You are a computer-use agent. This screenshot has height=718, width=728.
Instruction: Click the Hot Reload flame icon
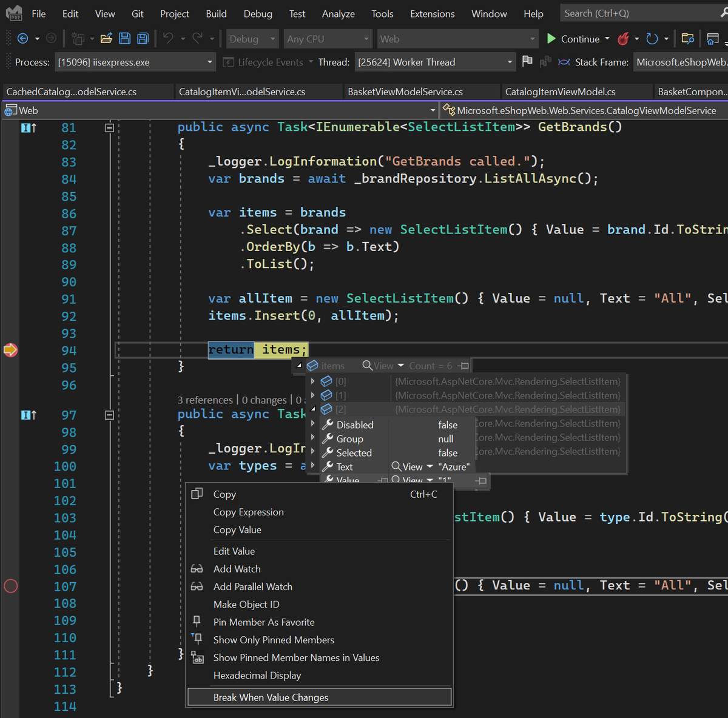tap(623, 39)
